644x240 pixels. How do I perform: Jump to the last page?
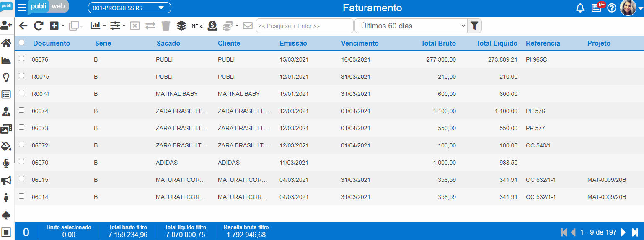[635, 232]
